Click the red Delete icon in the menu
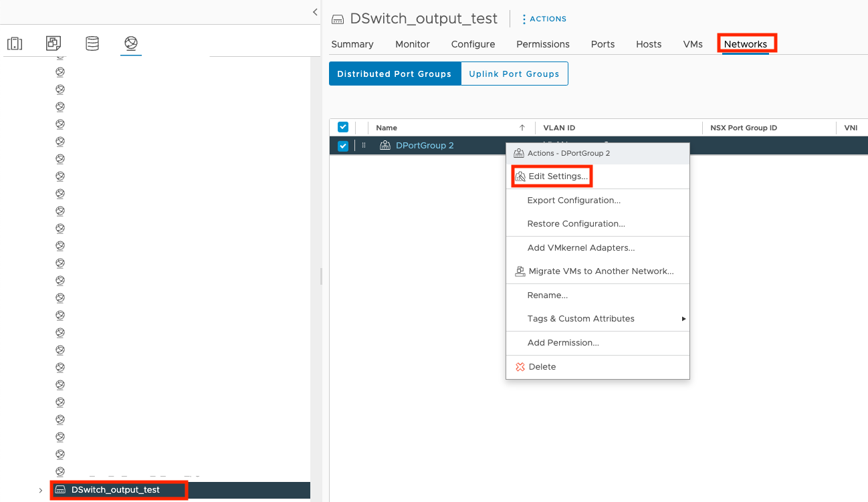 pos(520,366)
